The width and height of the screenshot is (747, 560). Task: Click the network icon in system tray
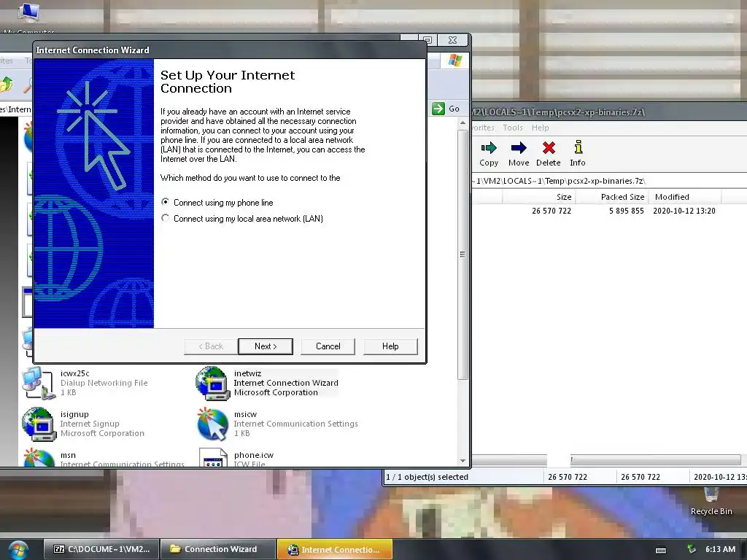692,550
